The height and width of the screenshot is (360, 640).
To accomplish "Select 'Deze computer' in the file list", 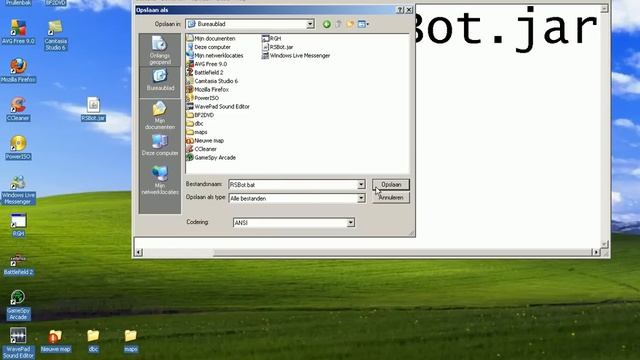I will [x=209, y=47].
